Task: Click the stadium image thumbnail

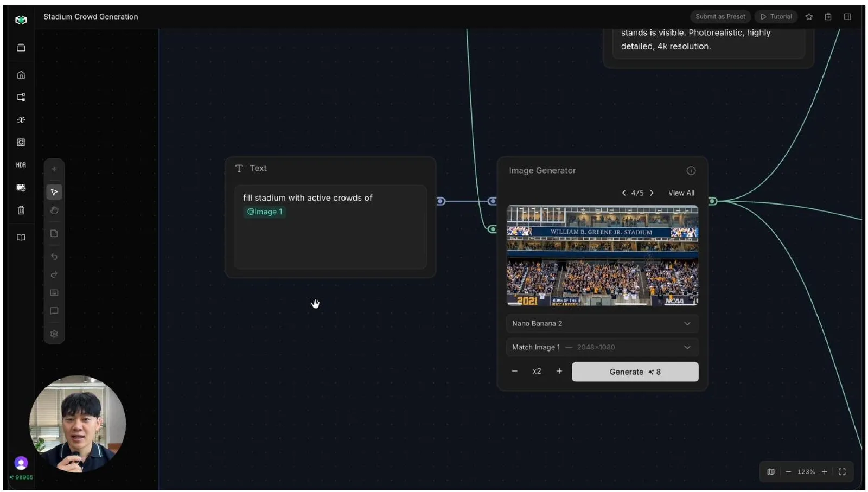Action: point(602,255)
